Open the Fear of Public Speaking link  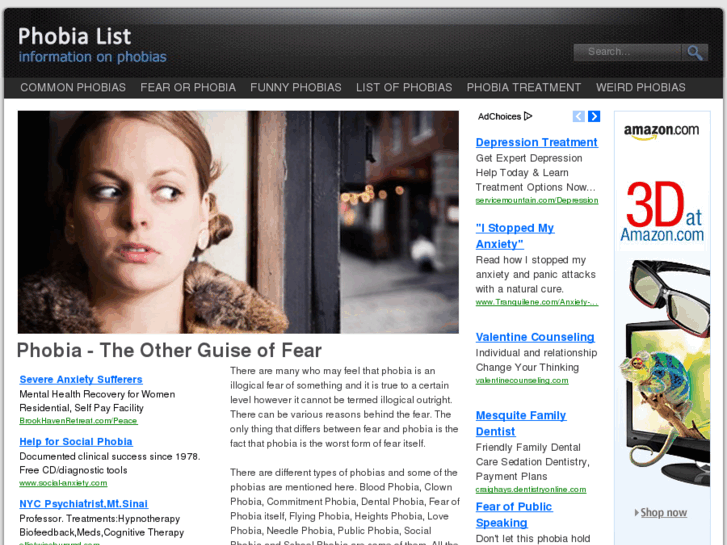(514, 515)
